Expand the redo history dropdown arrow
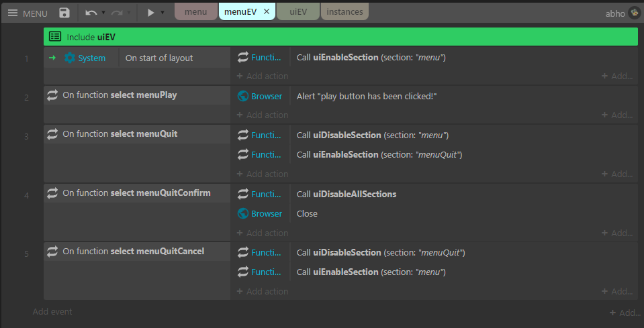644x328 pixels. click(x=129, y=13)
